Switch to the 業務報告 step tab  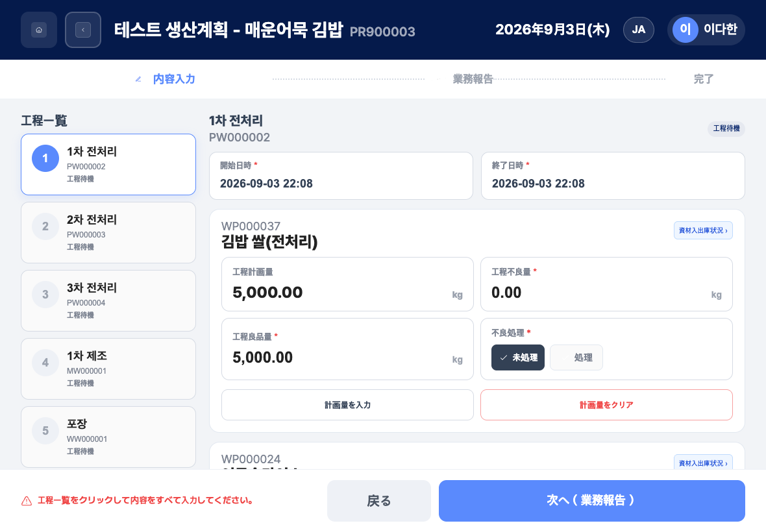click(473, 79)
